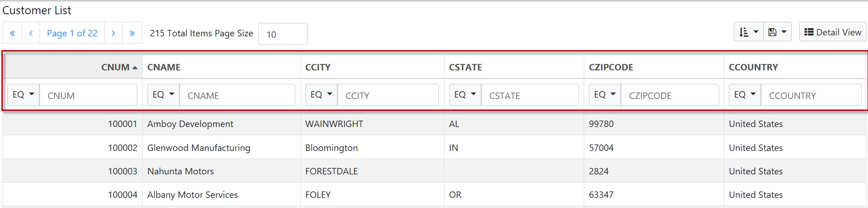Open the EQ operator dropdown for CCITY

tap(321, 95)
